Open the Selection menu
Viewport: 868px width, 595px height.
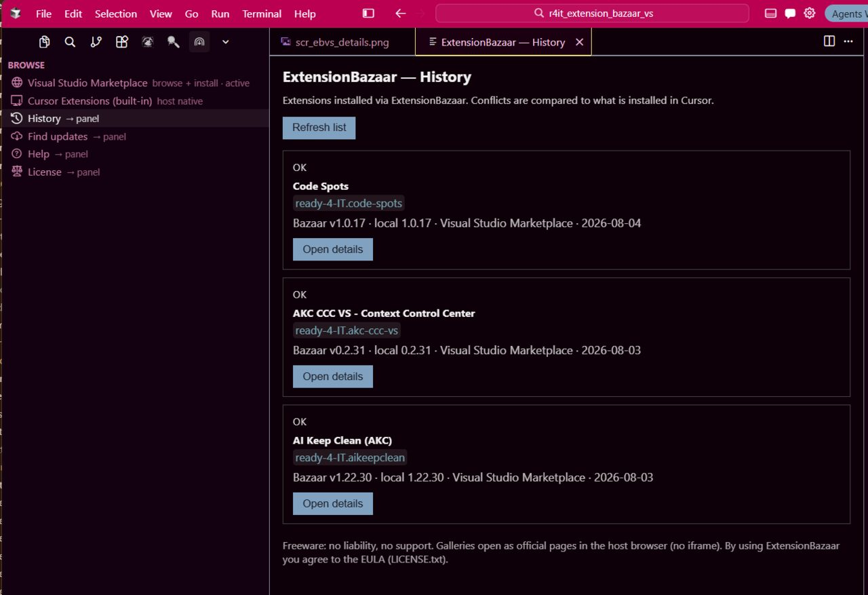coord(116,14)
